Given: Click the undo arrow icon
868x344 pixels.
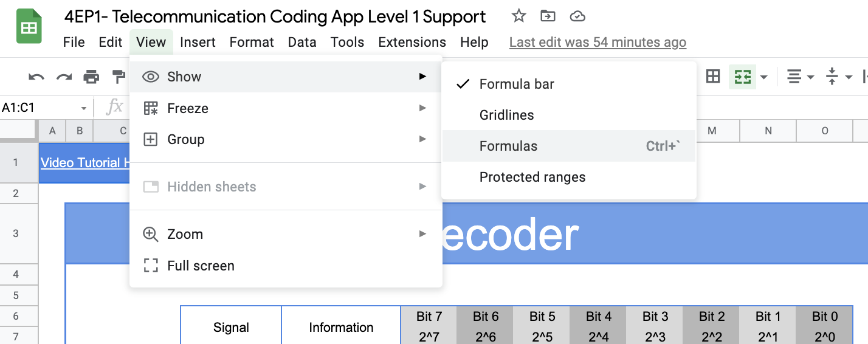Looking at the screenshot, I should coord(36,77).
